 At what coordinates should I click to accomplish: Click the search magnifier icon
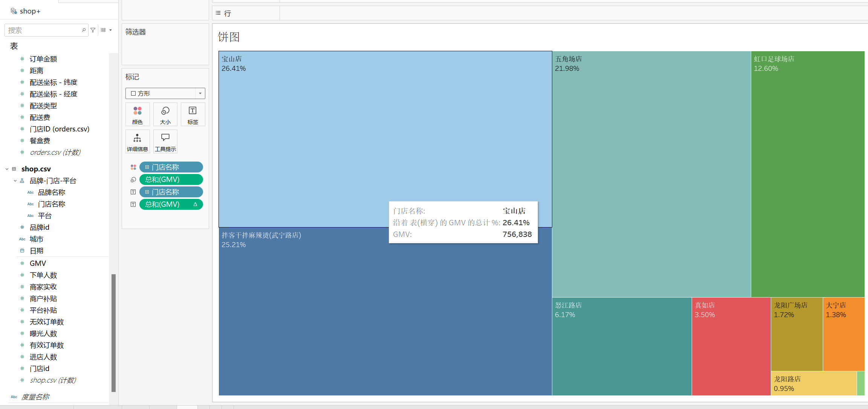(84, 30)
